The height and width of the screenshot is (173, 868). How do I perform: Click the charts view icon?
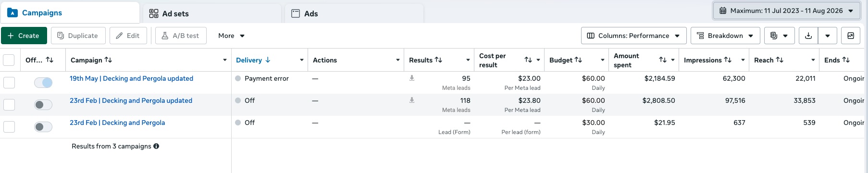coord(851,36)
